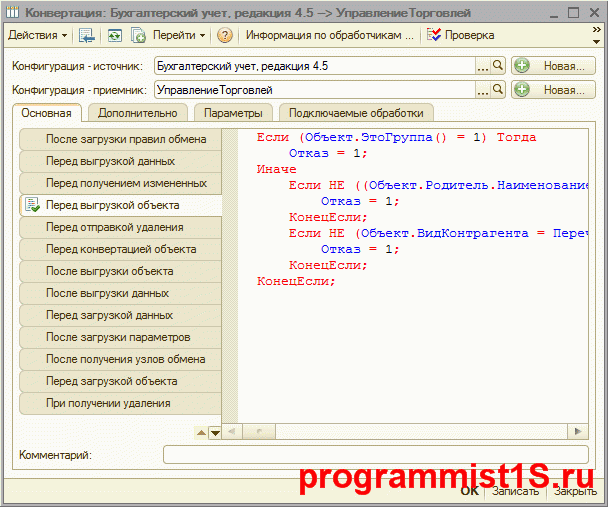The image size is (608, 507).
Task: Open source configuration via magnifier icon
Action: (x=497, y=66)
